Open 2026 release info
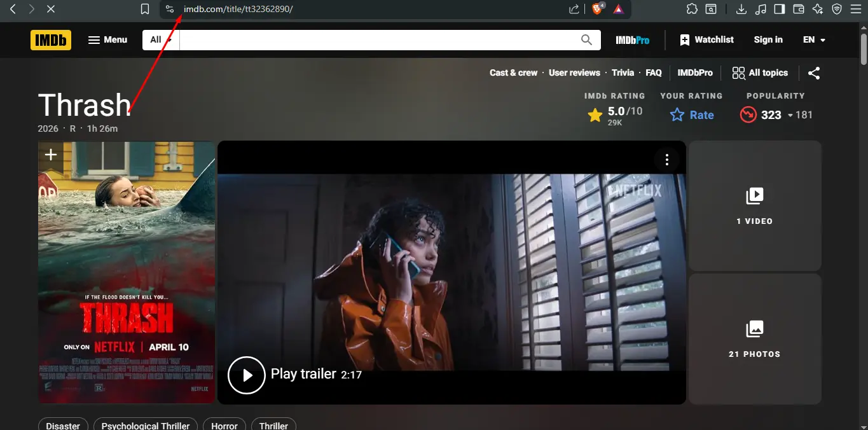Viewport: 868px width, 430px height. (x=48, y=128)
